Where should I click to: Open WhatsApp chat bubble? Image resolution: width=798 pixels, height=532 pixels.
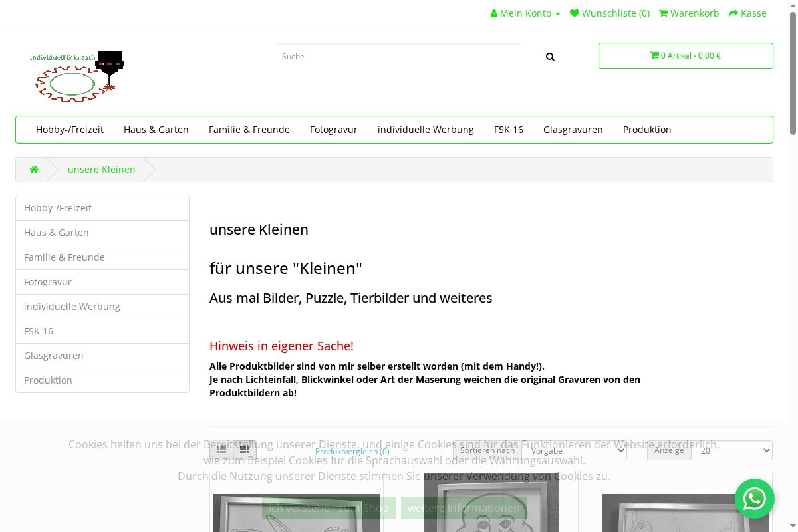pyautogui.click(x=755, y=499)
